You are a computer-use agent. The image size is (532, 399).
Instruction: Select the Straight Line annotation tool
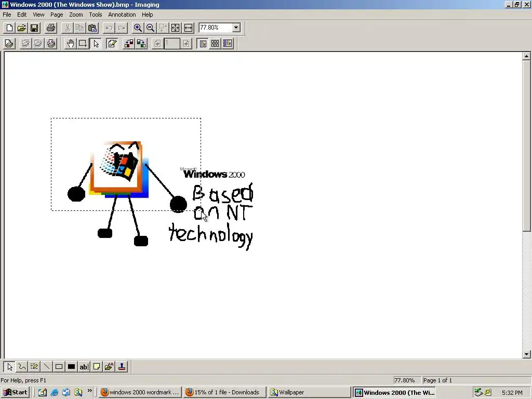[x=46, y=366]
